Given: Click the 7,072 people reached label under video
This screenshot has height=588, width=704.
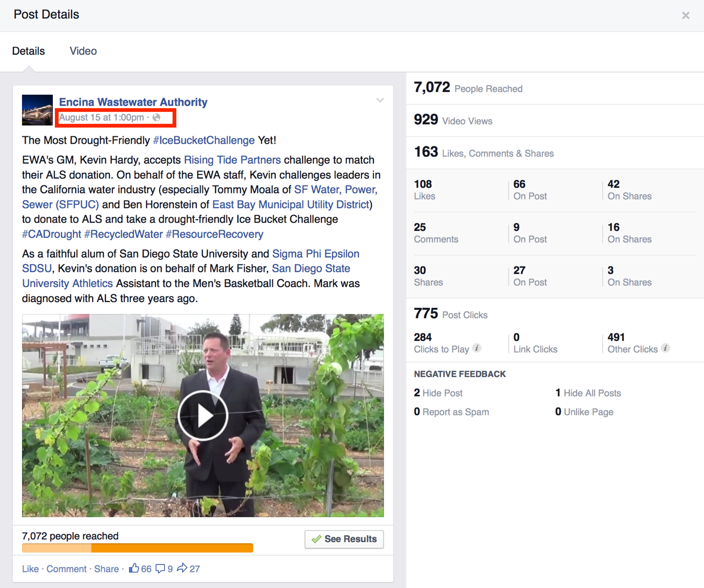Looking at the screenshot, I should pyautogui.click(x=70, y=536).
